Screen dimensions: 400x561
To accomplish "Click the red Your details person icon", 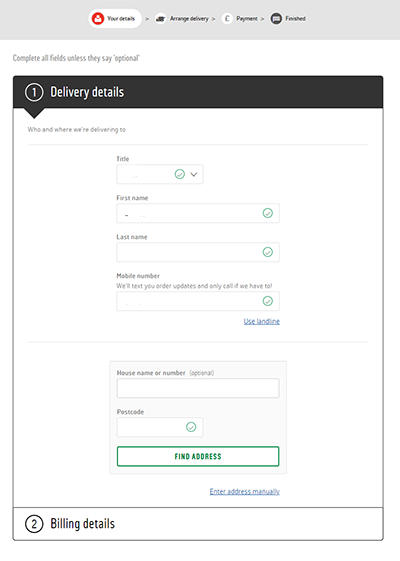I will (x=98, y=19).
